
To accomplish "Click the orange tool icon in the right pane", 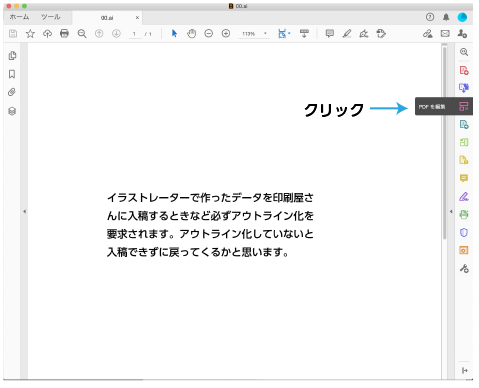I will 464,250.
